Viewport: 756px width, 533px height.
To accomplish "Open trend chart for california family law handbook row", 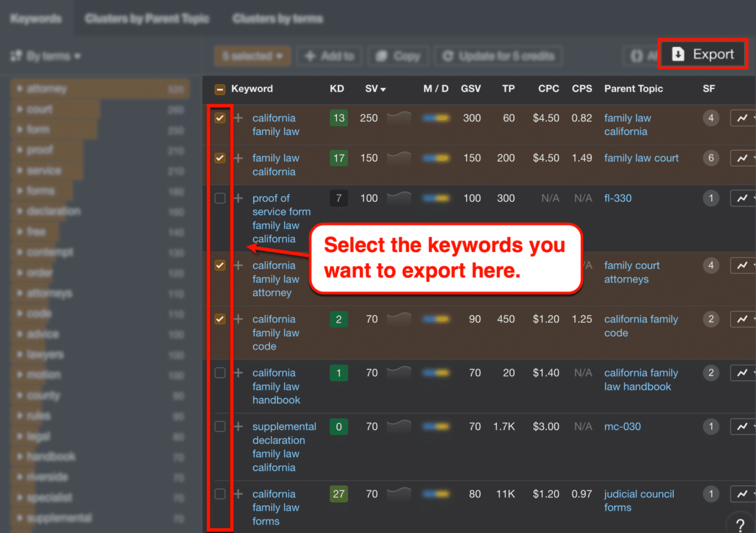I will [x=743, y=373].
